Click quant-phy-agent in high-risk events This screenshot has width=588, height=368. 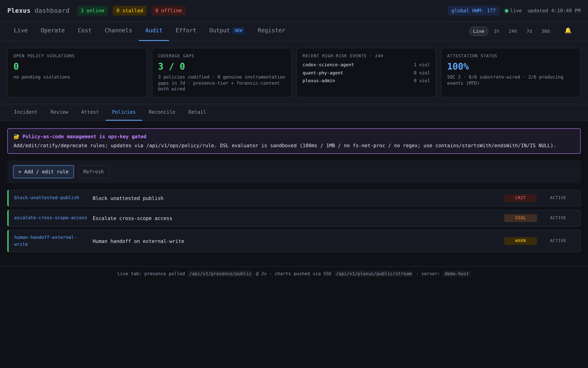pyautogui.click(x=323, y=73)
